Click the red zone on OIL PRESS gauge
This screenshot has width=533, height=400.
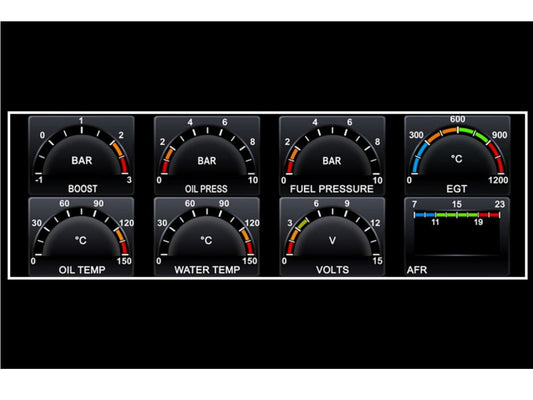(x=165, y=167)
